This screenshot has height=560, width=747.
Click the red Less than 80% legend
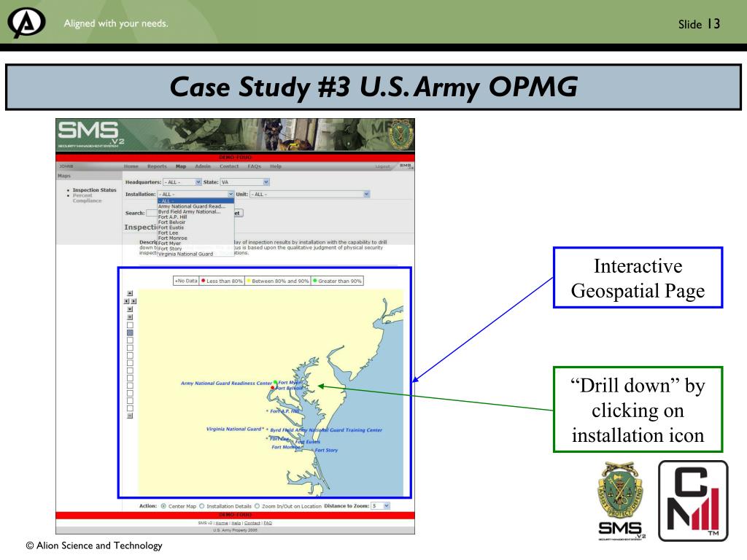pos(222,281)
